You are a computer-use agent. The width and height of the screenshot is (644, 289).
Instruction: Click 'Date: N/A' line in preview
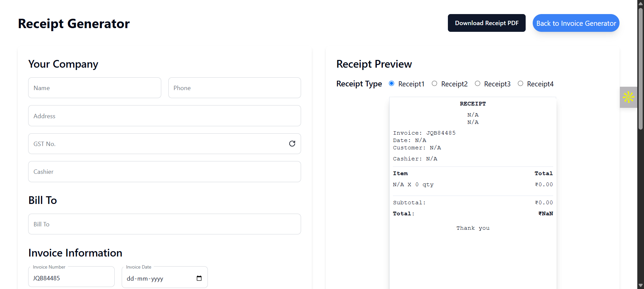[x=409, y=140]
